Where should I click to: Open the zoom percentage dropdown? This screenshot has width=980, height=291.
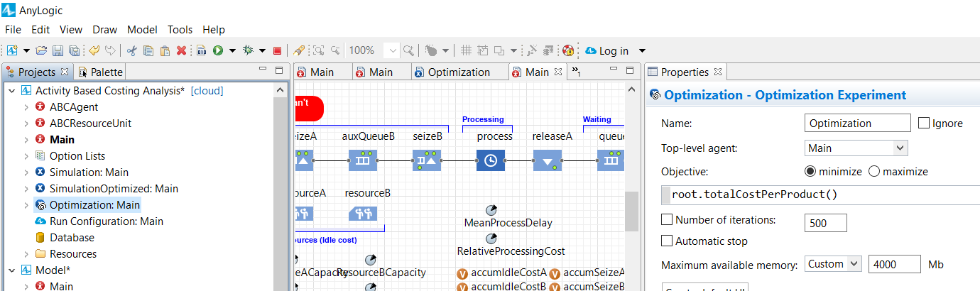(391, 50)
